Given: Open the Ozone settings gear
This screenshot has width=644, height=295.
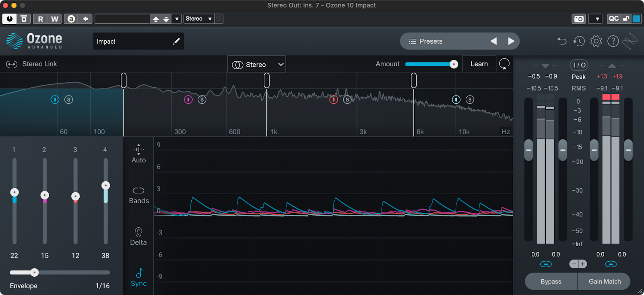Looking at the screenshot, I should click(596, 41).
